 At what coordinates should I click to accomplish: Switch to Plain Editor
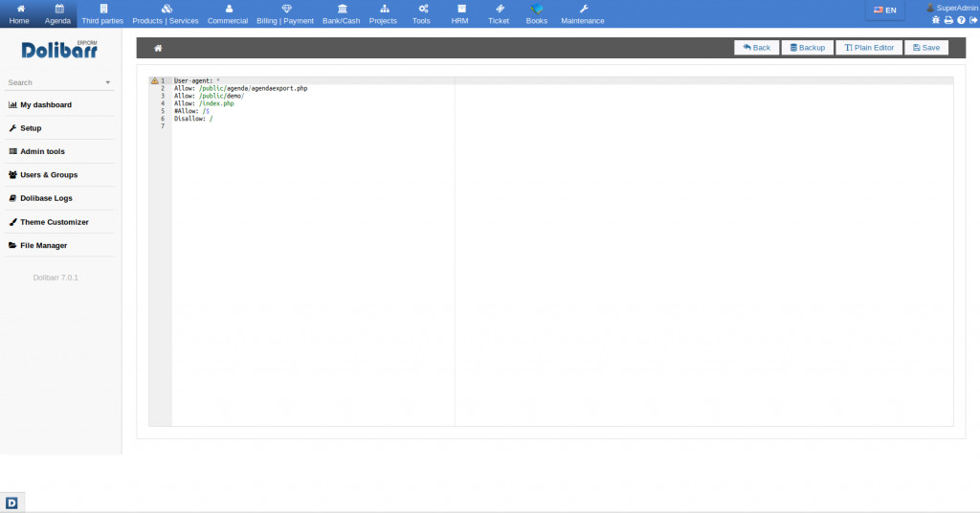(869, 48)
